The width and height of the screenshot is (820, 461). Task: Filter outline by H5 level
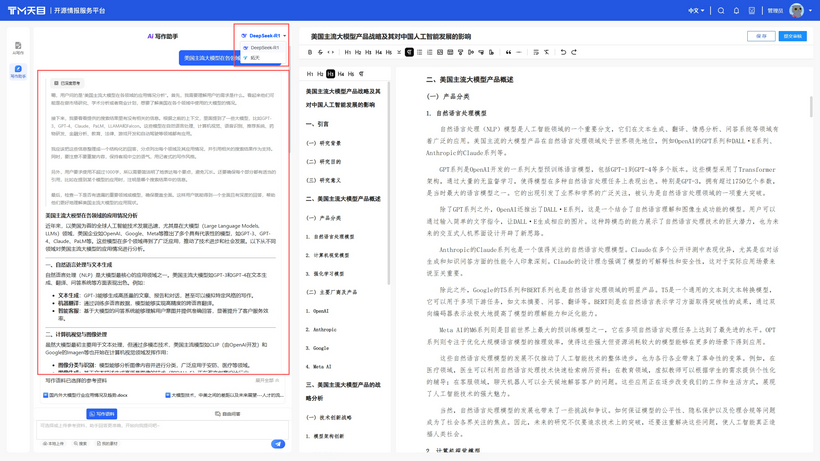351,74
